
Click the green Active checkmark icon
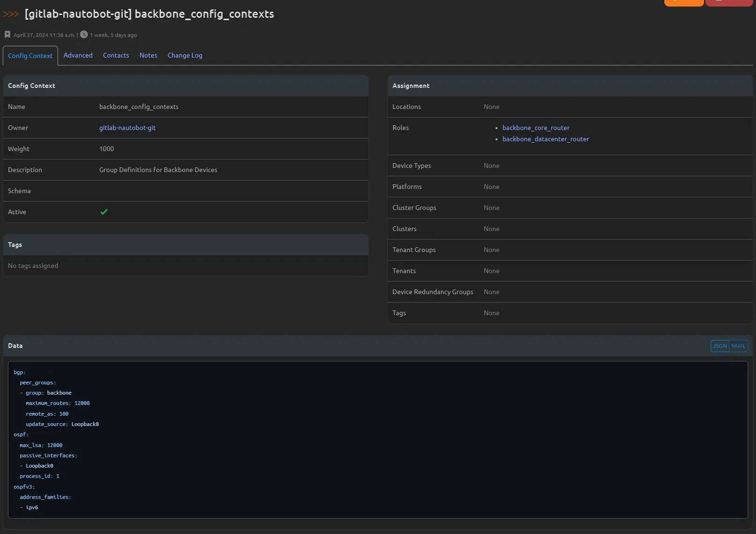pyautogui.click(x=104, y=212)
